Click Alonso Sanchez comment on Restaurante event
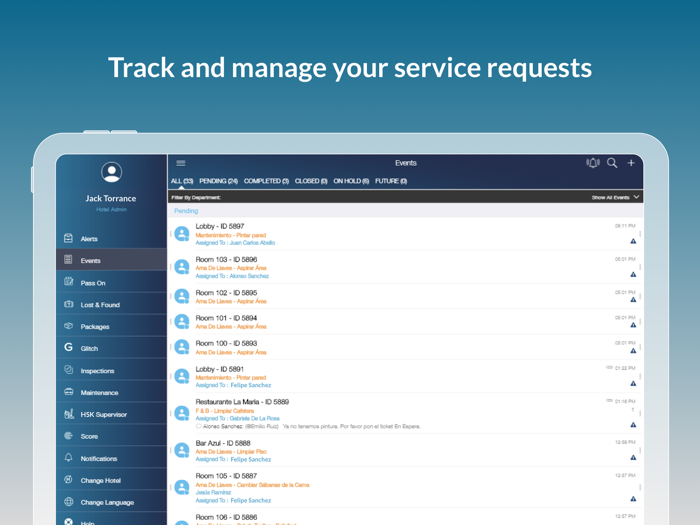This screenshot has height=525, width=700. point(308,426)
